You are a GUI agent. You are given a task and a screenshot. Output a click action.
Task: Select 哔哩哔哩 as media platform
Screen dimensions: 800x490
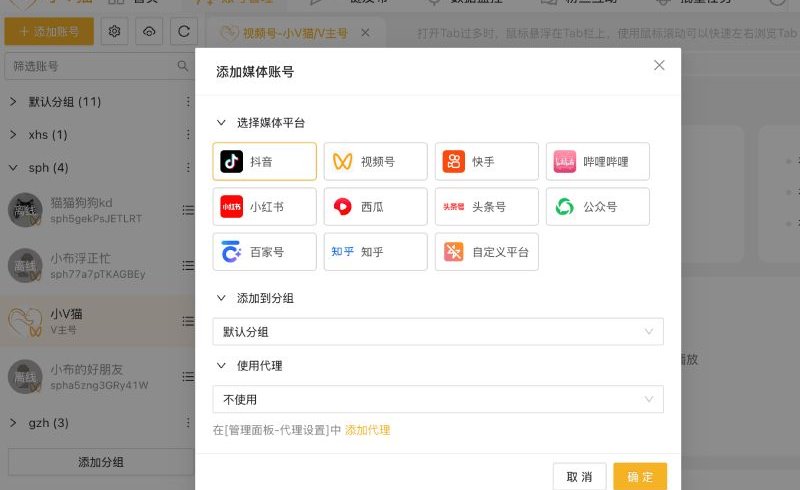[598, 161]
